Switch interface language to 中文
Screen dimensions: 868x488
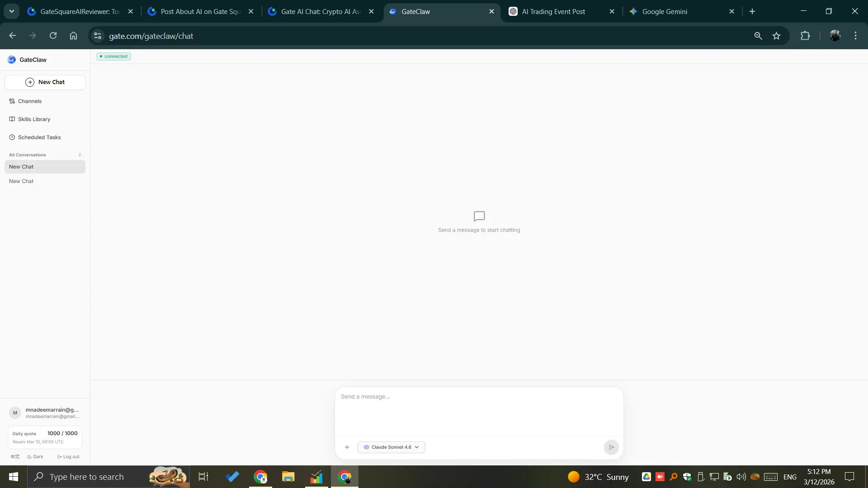pos(15,457)
